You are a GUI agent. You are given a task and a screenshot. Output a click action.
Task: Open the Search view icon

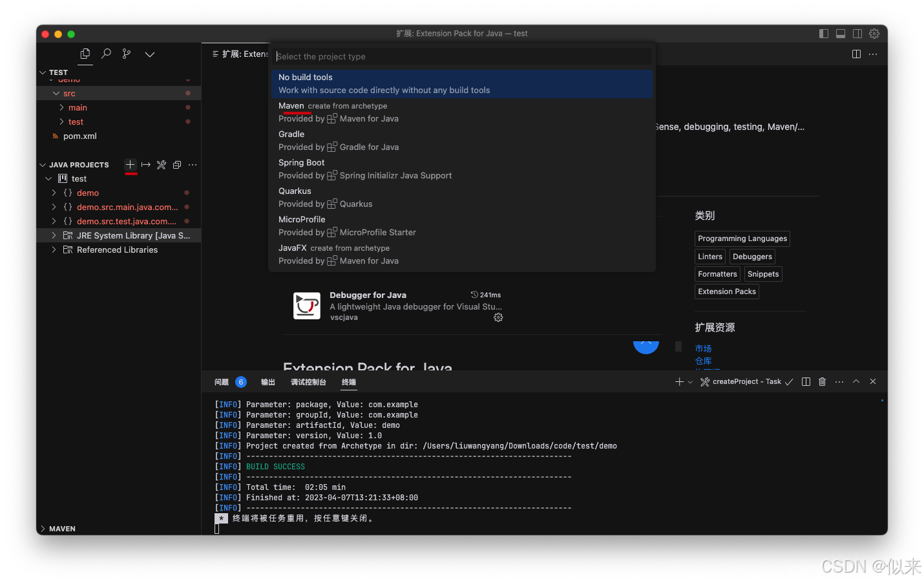[x=107, y=54]
